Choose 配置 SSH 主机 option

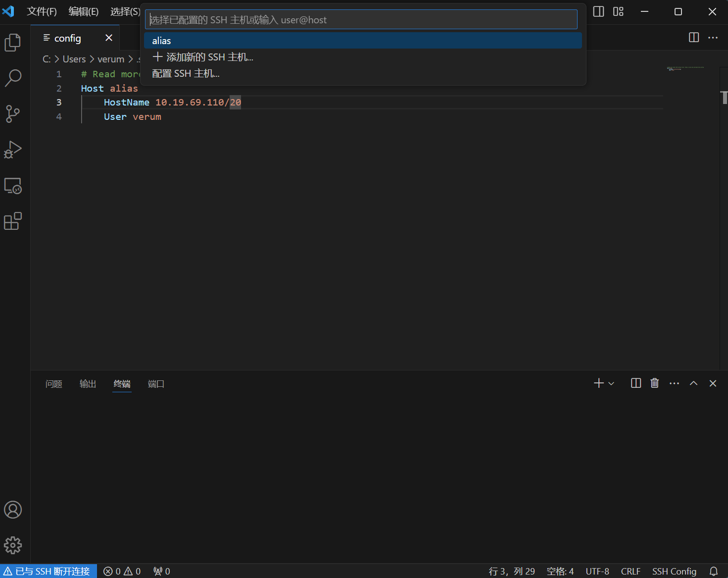click(x=363, y=73)
